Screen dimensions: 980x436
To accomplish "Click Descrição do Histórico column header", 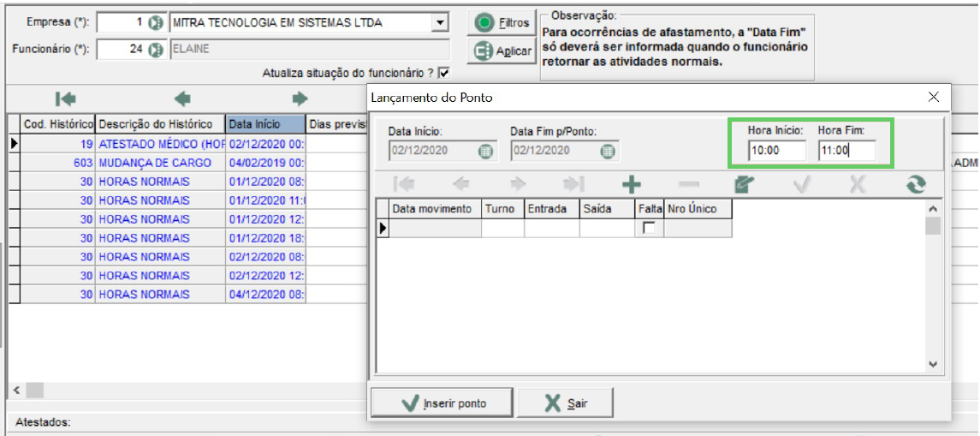I will pyautogui.click(x=161, y=124).
